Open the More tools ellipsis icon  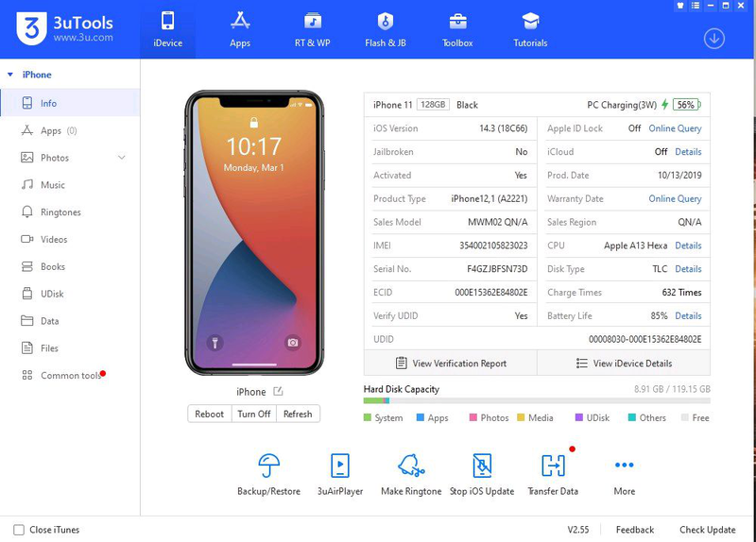(x=624, y=465)
